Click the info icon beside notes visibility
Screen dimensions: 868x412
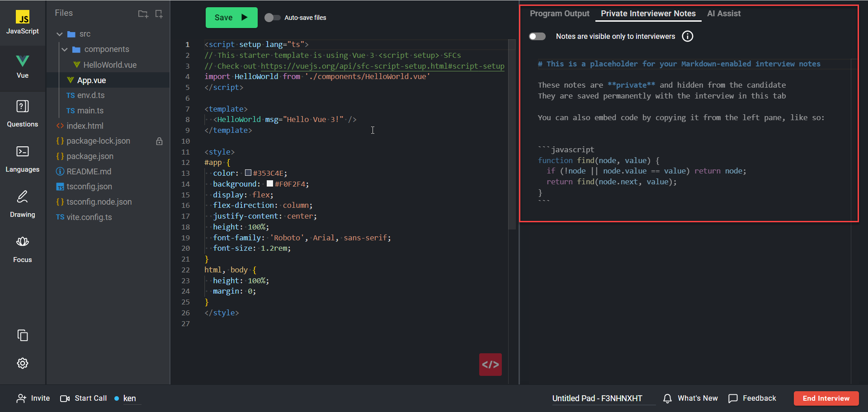[x=687, y=37]
